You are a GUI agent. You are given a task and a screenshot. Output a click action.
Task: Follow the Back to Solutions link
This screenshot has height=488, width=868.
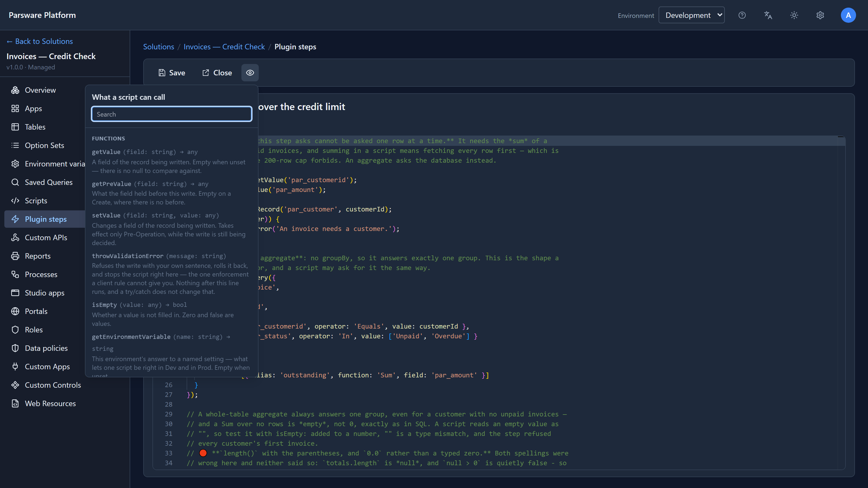(40, 41)
